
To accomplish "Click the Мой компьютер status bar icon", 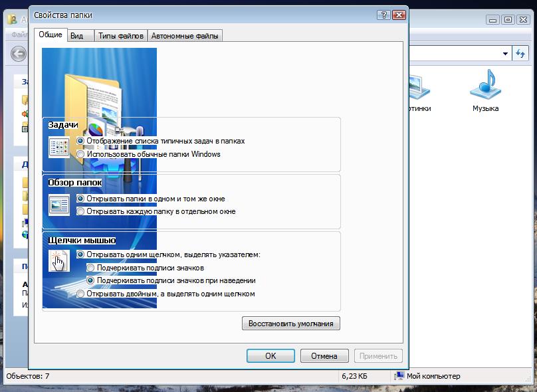I will tap(399, 376).
